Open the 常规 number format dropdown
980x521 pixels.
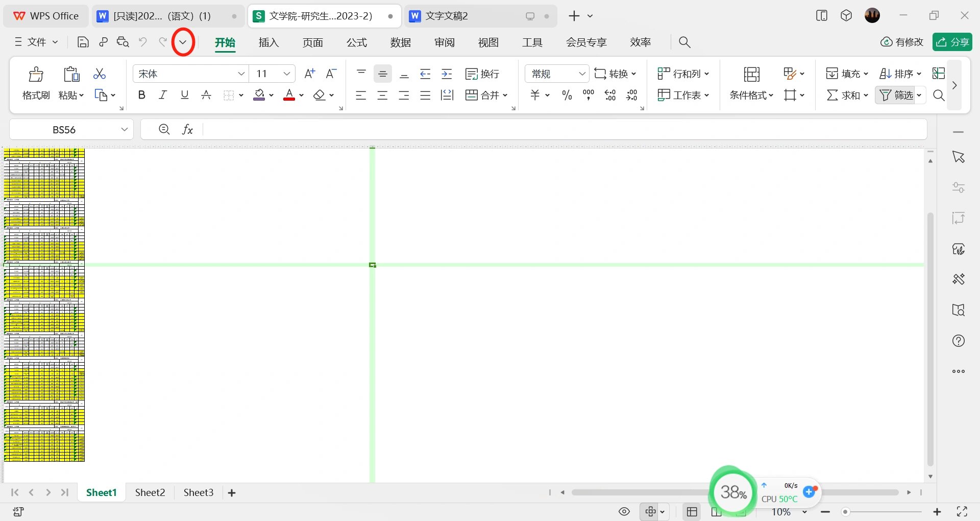point(582,74)
